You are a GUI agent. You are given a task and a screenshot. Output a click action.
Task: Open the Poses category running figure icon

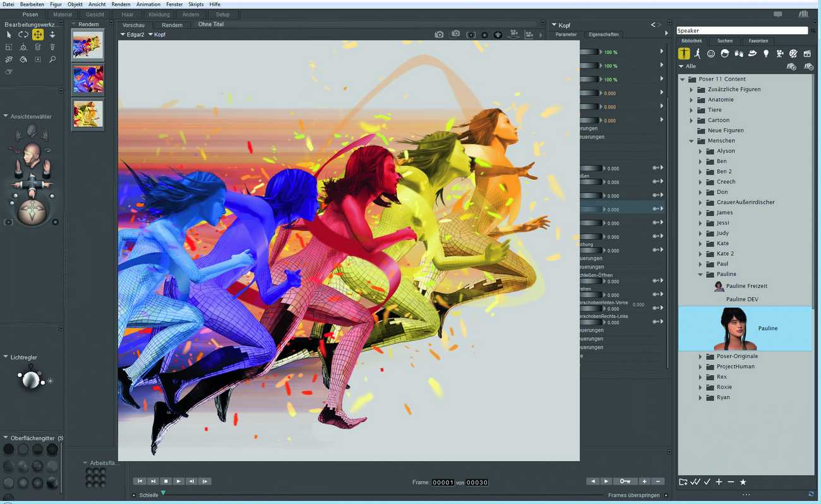pos(697,54)
